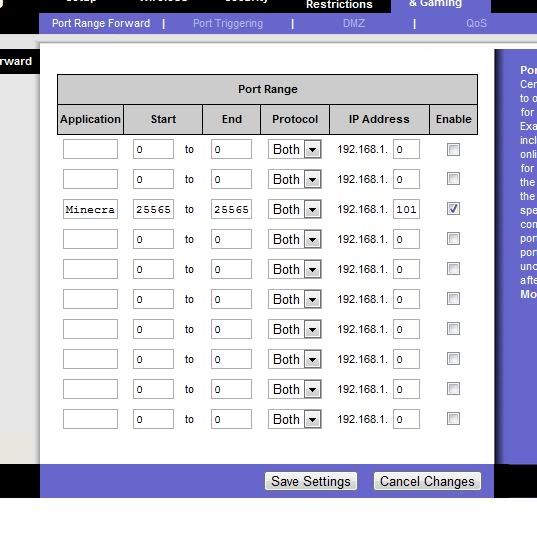Click the Cancel Changes button
Viewport: 537px width, 542px height.
(427, 481)
